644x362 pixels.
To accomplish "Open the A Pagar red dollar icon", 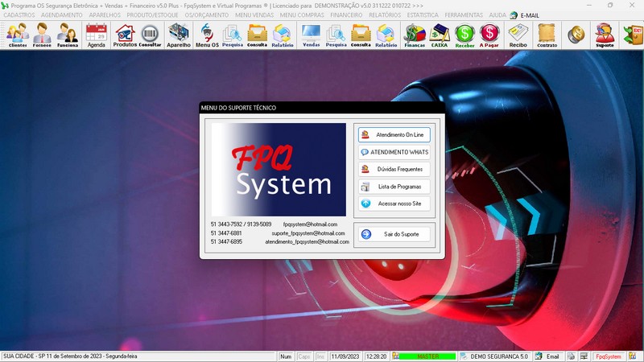I will 489,35.
